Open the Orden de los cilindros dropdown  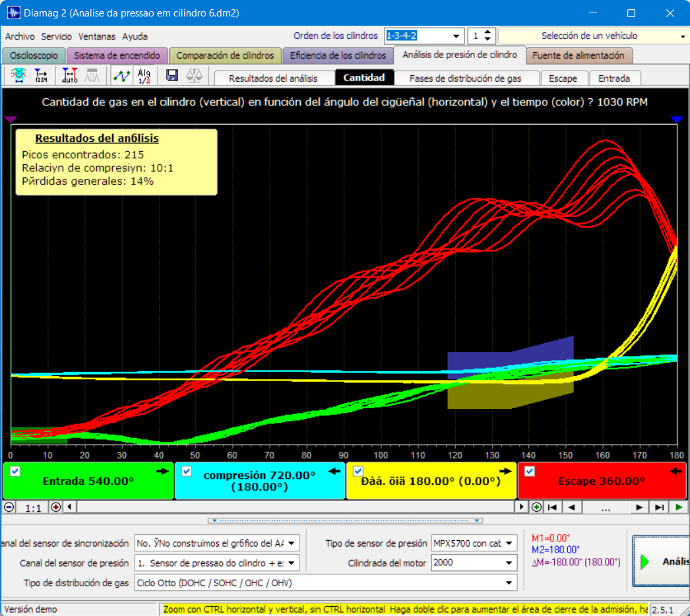tap(456, 36)
